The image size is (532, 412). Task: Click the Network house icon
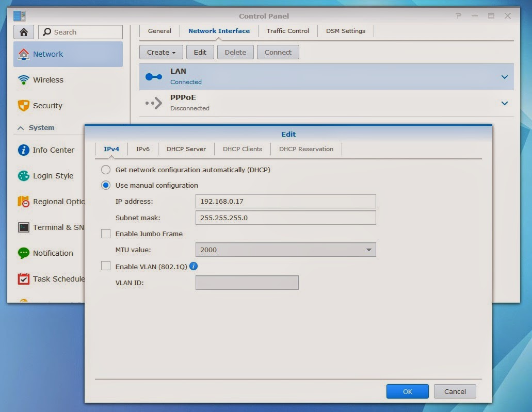(23, 54)
